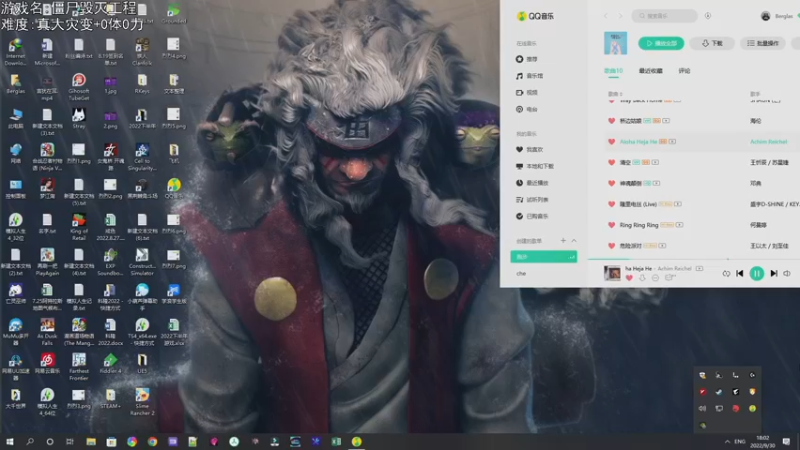
Task: Click the listen-recognition icon beside search
Action: (x=708, y=16)
